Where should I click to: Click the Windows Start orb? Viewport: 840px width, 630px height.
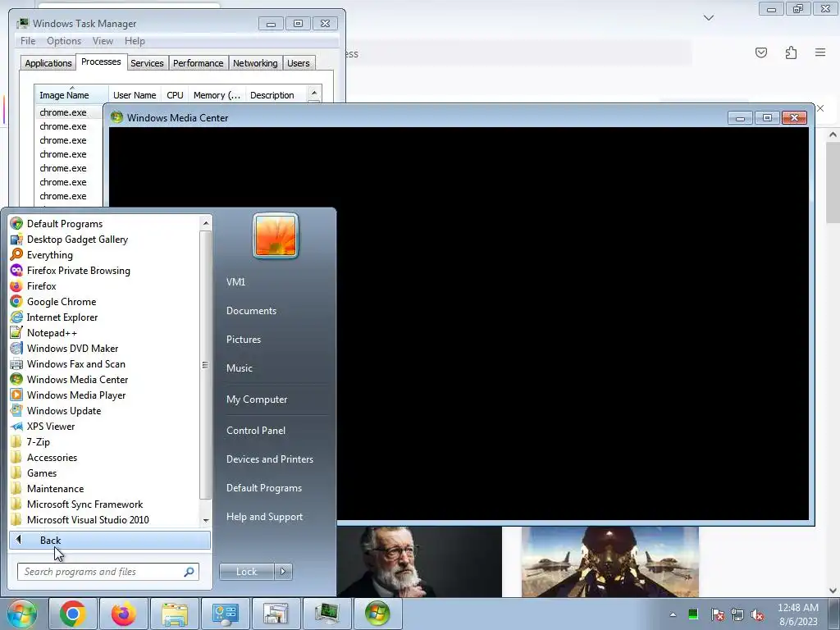(22, 614)
